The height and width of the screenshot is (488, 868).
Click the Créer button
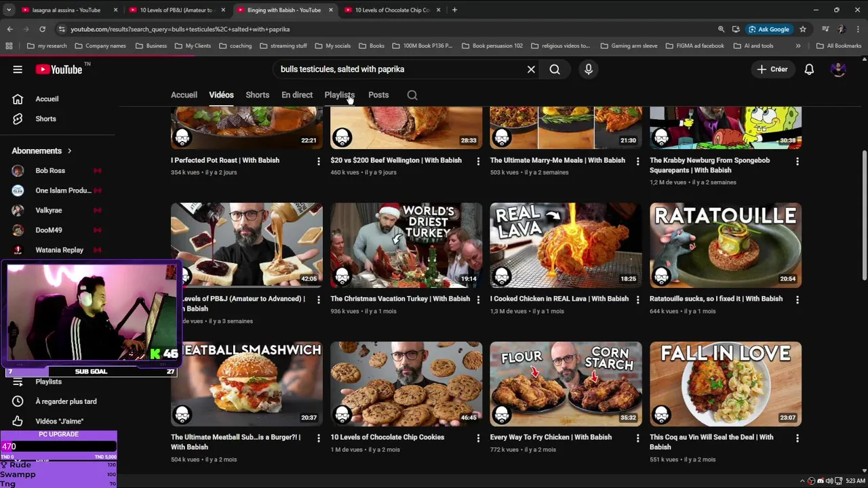(x=772, y=69)
